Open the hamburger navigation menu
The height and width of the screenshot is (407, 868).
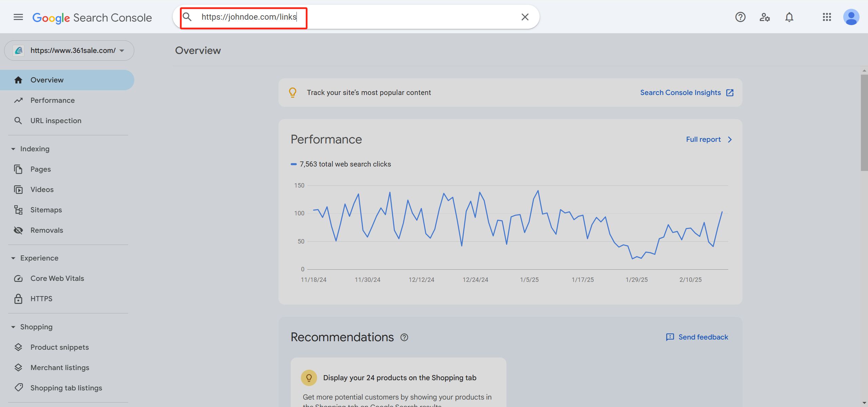(18, 17)
